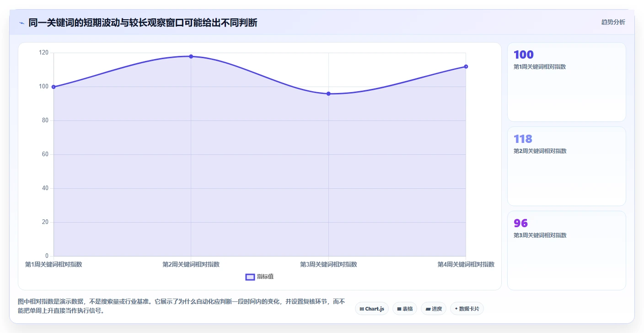Screen dimensions: 644x333
Task: Click the 80 y-axis tick label
Action: 45,120
